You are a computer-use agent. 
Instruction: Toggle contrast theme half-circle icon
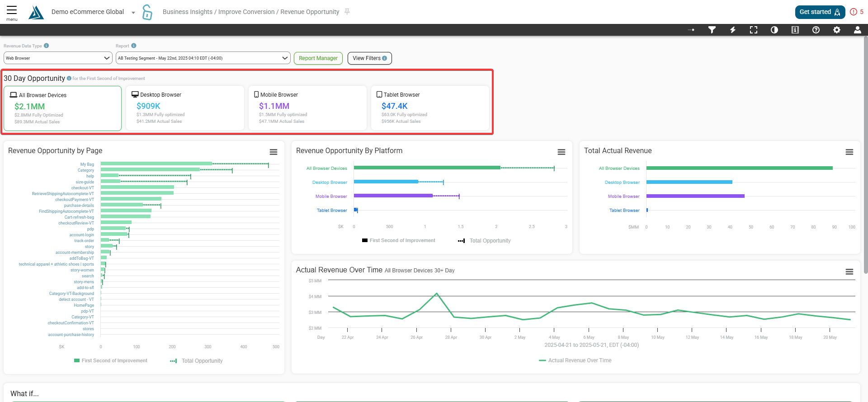tap(774, 30)
